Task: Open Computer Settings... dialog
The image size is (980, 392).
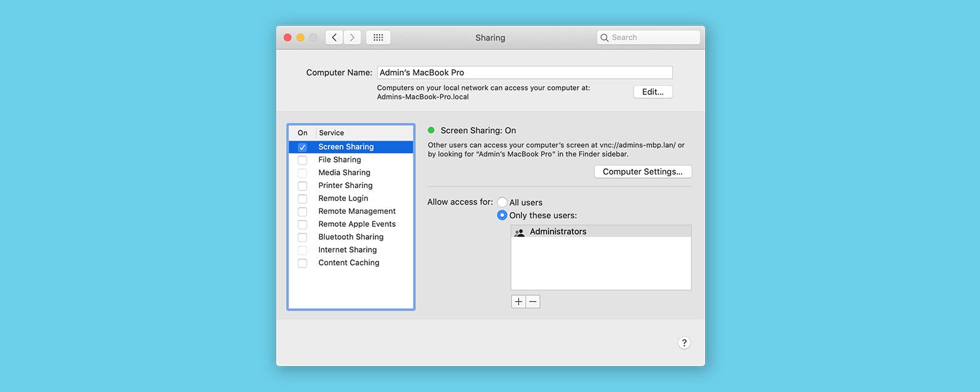Action: point(643,172)
